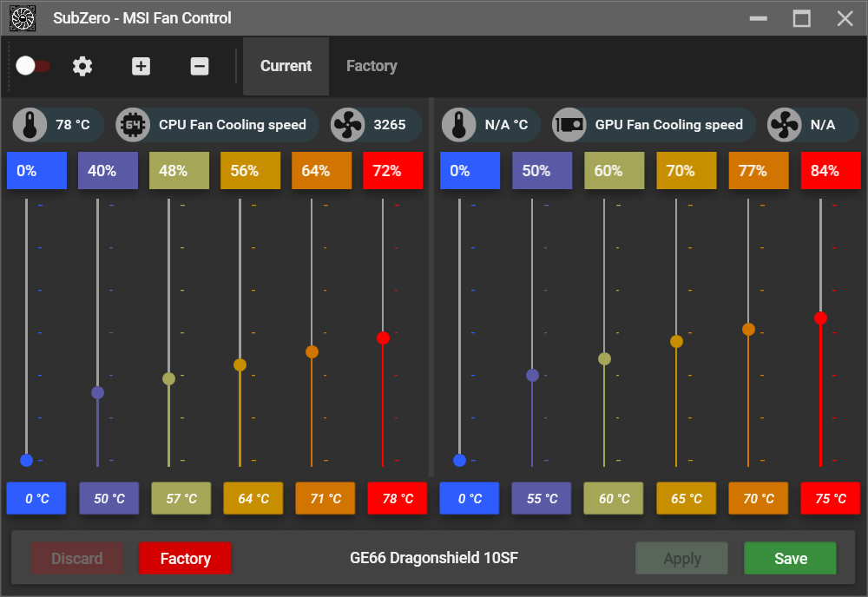
Task: Select the GPU 70 °C temperature box
Action: click(x=758, y=499)
